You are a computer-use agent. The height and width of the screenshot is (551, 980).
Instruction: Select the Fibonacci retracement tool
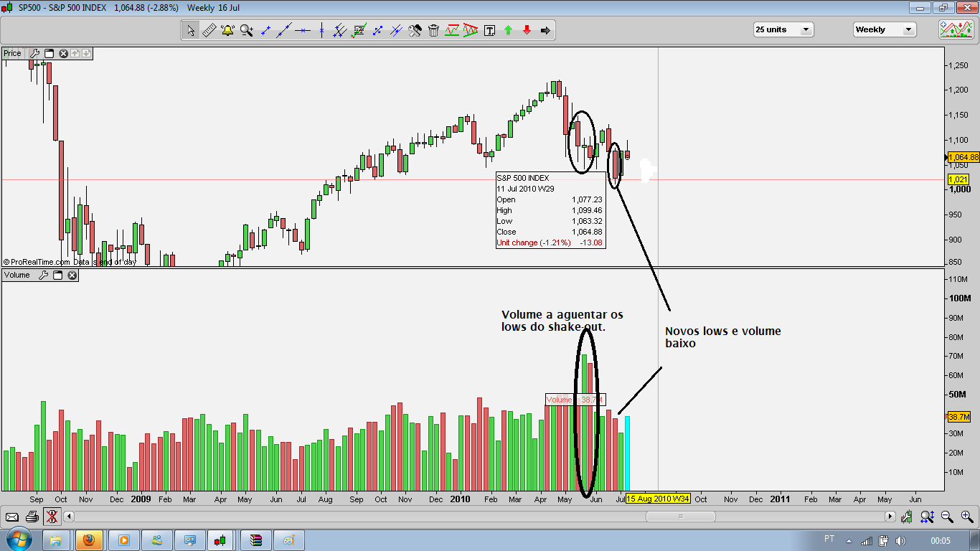click(359, 30)
